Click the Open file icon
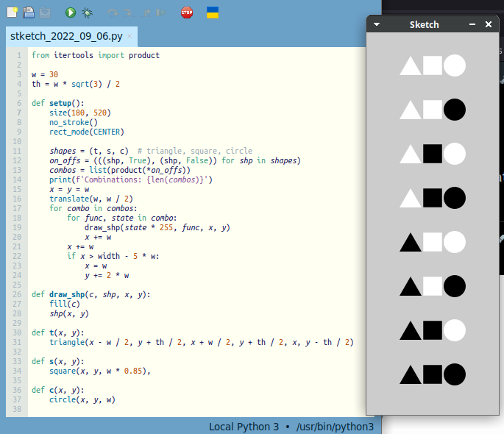 click(x=29, y=13)
